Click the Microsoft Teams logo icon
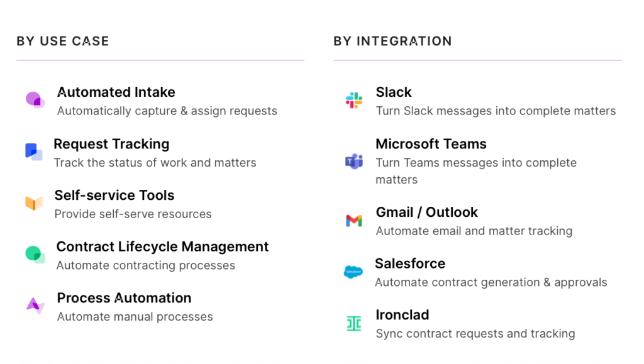This screenshot has height=364, width=644. [354, 161]
